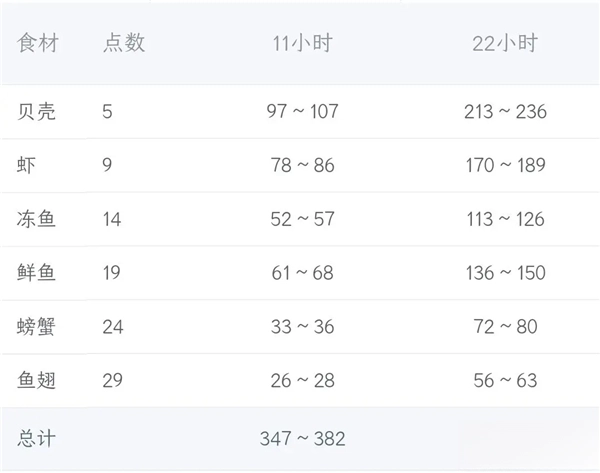Click the 136 ~ 150 cell
The image size is (600, 473).
click(505, 273)
